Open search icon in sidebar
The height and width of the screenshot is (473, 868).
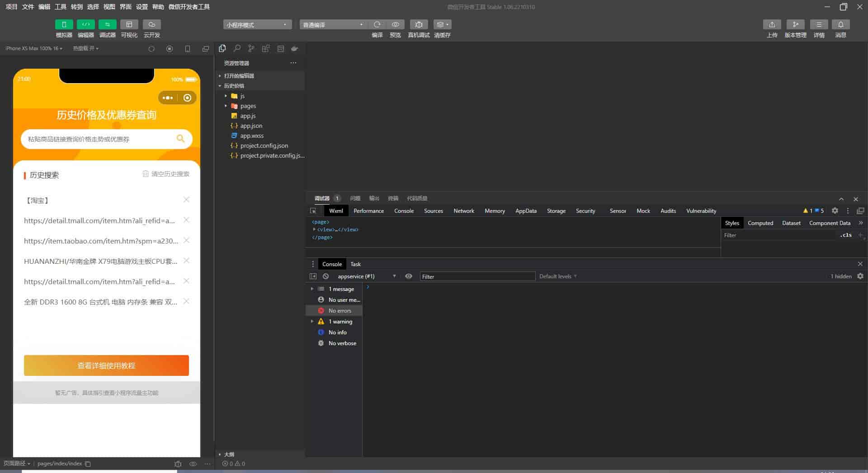237,48
